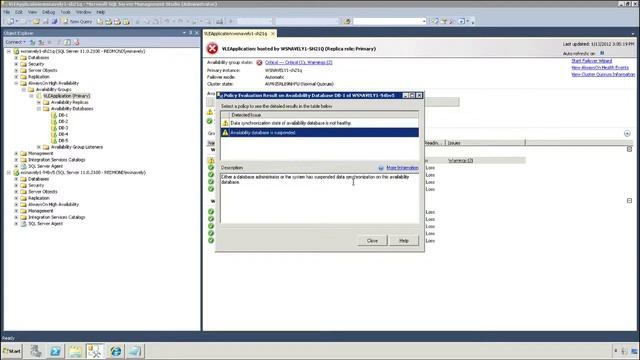Open the View menu
The image size is (640, 360).
click(32, 12)
